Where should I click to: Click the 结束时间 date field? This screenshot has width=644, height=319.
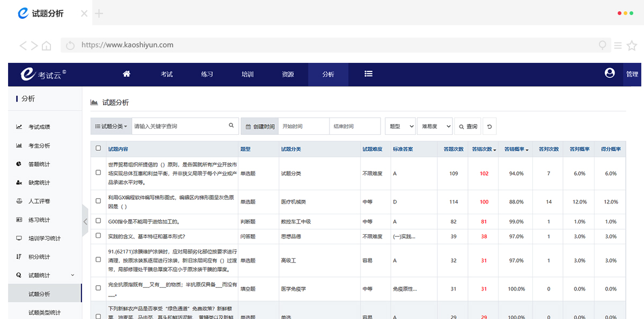[355, 126]
